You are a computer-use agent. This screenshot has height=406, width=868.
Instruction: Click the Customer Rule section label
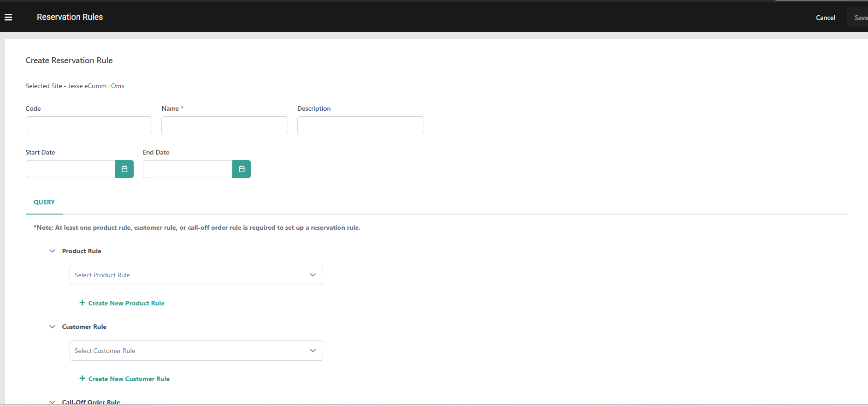click(x=84, y=327)
